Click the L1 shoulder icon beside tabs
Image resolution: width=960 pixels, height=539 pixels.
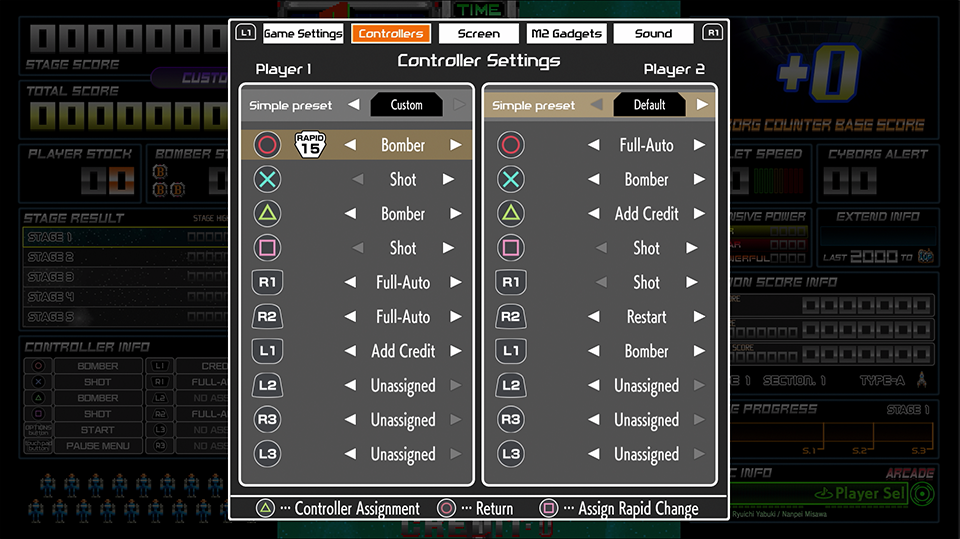246,32
